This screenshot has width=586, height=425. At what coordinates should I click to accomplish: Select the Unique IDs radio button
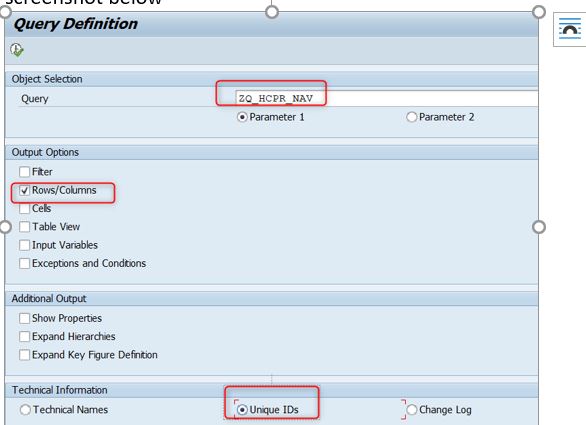(x=242, y=410)
